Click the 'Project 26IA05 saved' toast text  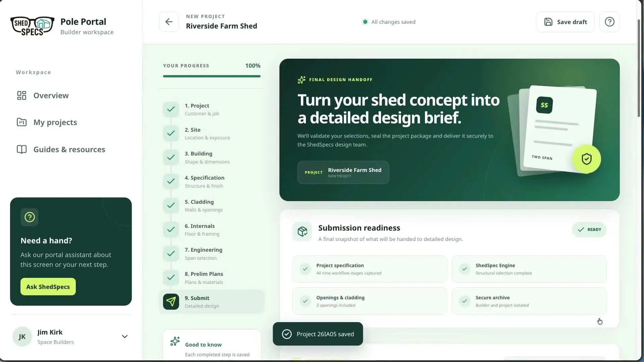click(325, 334)
